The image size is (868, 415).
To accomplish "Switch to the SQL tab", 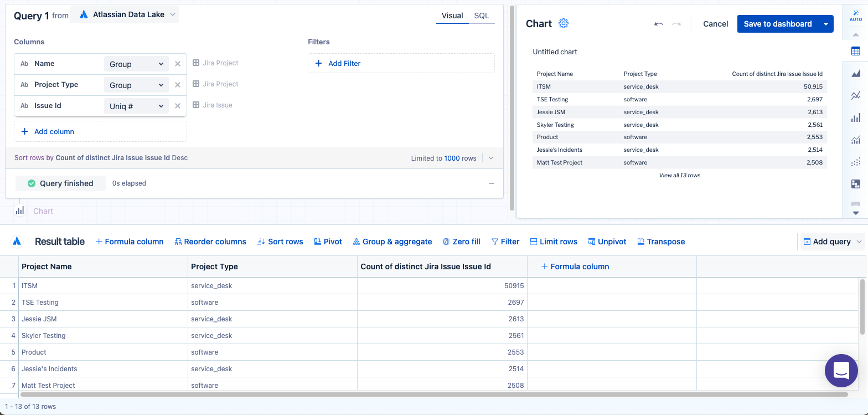I will point(482,16).
